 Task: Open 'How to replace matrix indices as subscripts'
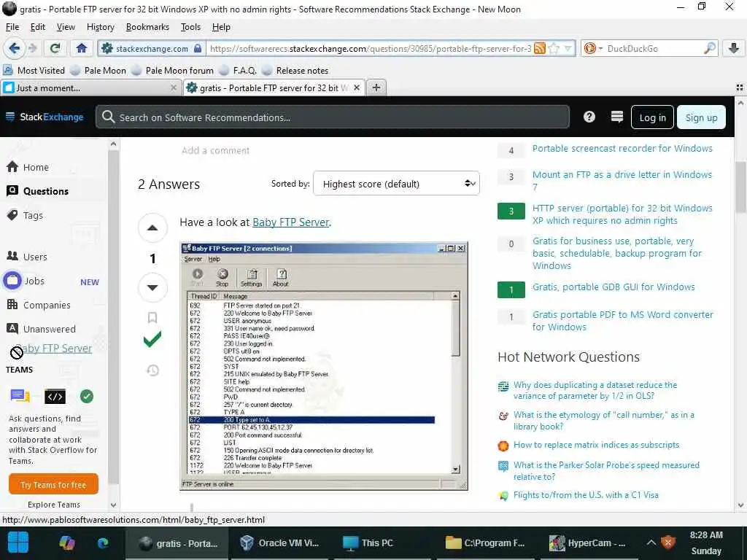point(596,445)
